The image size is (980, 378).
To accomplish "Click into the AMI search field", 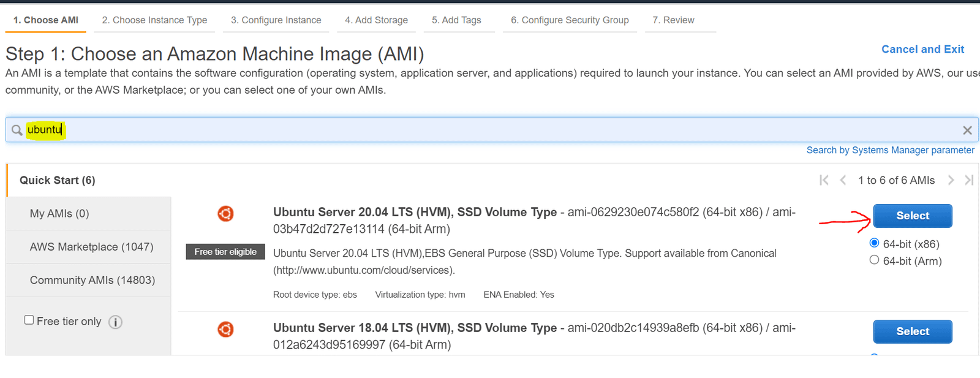I will (x=492, y=130).
